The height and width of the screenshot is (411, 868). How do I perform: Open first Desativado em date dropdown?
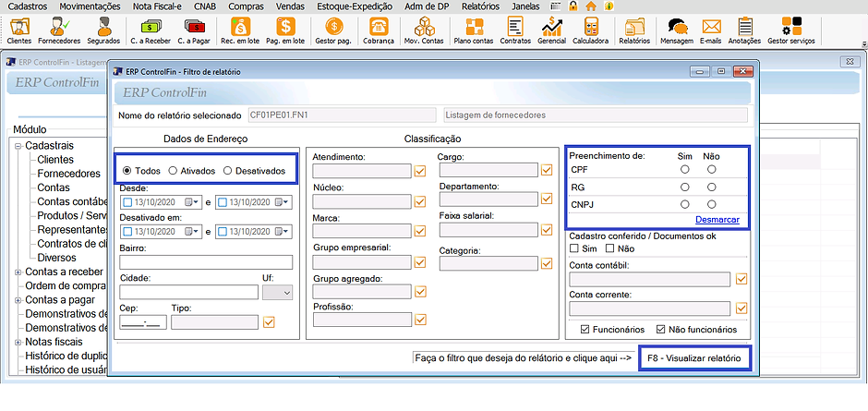pyautogui.click(x=192, y=232)
